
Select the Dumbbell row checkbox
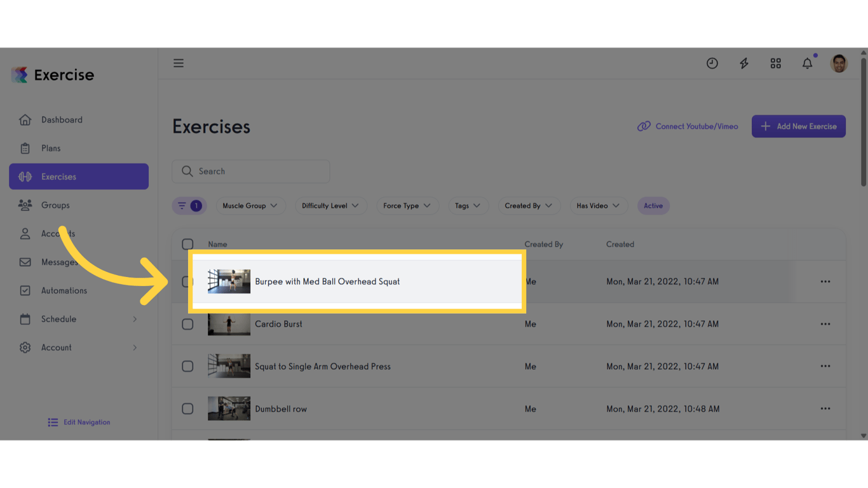coord(187,409)
